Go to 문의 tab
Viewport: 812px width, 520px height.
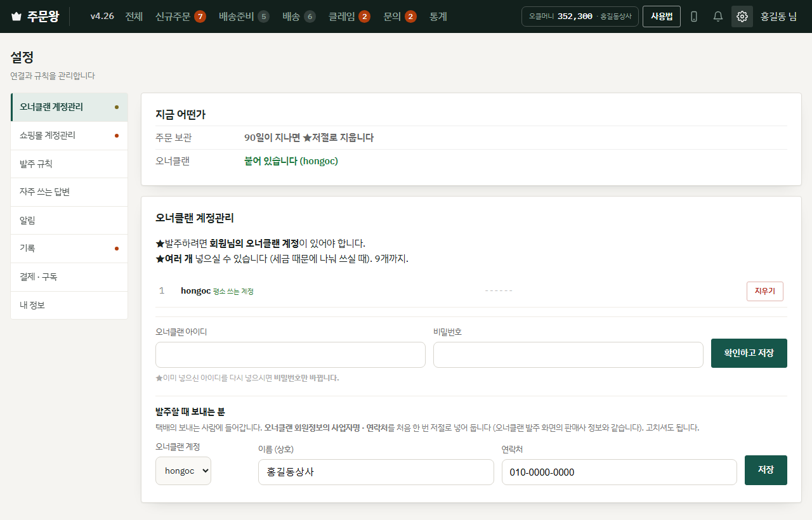400,16
